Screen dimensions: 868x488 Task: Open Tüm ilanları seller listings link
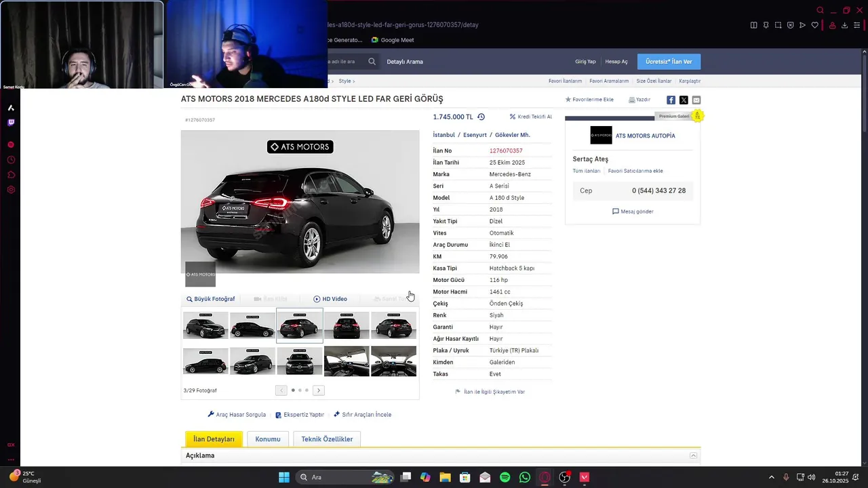click(x=587, y=171)
